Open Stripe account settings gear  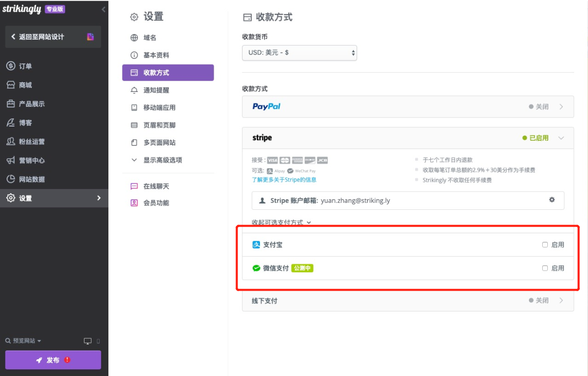[x=552, y=200]
